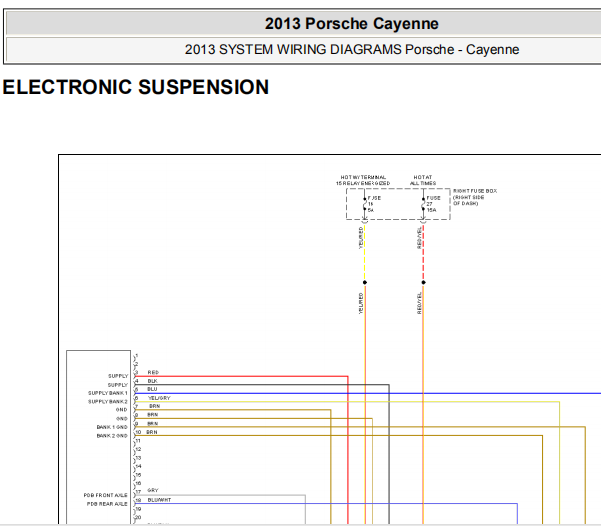601x526 pixels.
Task: Click the SUPPLY label at pin 3
Action: [x=118, y=376]
